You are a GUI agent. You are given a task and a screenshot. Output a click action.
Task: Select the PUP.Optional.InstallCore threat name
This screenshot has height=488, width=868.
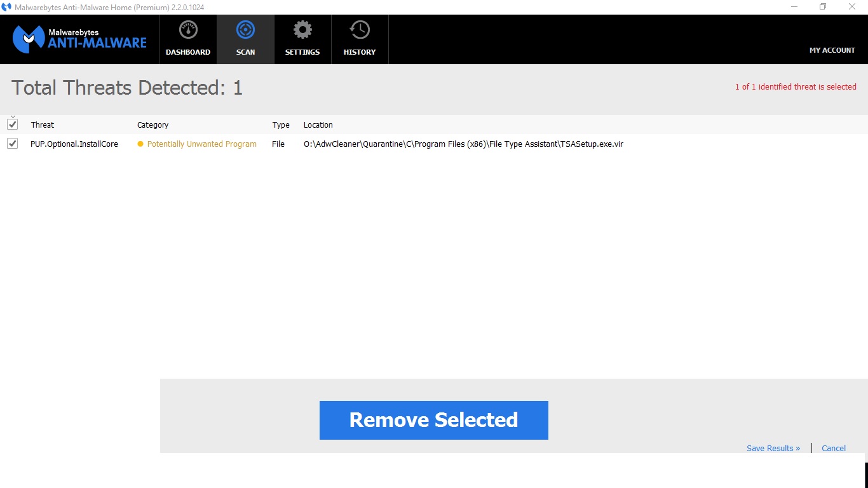click(x=74, y=144)
